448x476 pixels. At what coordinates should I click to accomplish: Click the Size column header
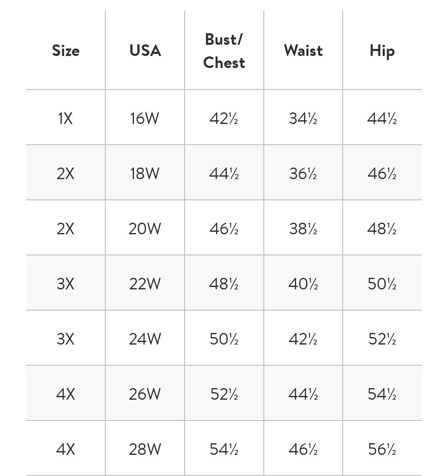(66, 51)
